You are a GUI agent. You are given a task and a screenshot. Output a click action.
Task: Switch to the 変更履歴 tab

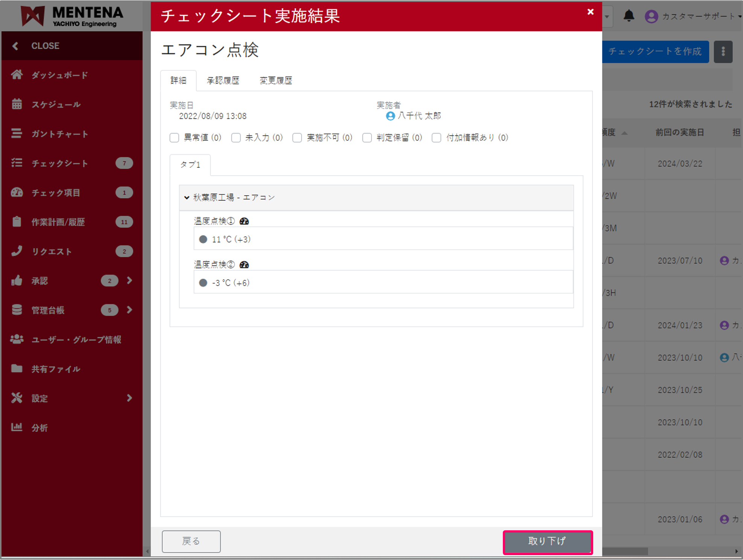point(276,80)
